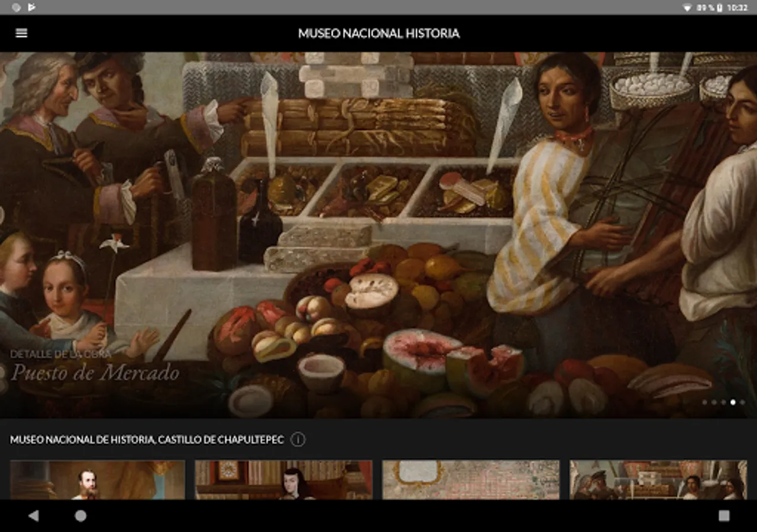The image size is (757, 532).
Task: Tap the 10:32 clock in status bar
Action: [x=737, y=8]
